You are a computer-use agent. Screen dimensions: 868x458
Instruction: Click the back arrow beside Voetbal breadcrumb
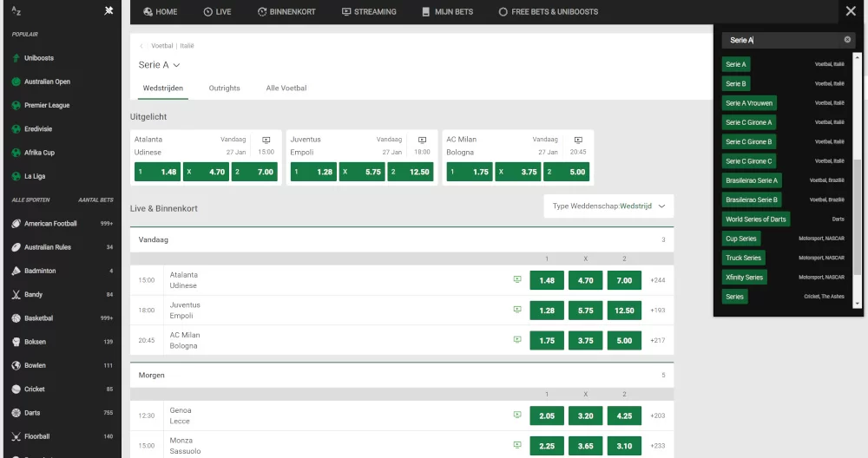(x=141, y=46)
